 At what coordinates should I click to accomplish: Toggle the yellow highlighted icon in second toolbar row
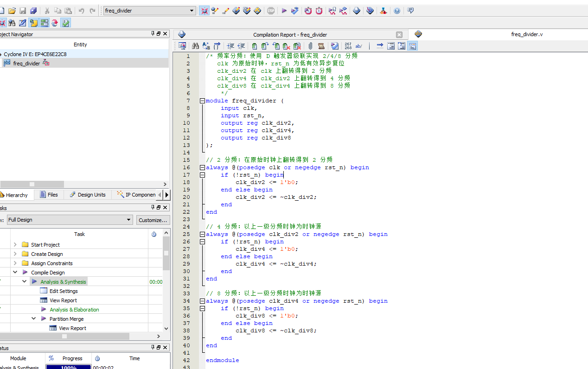click(33, 23)
